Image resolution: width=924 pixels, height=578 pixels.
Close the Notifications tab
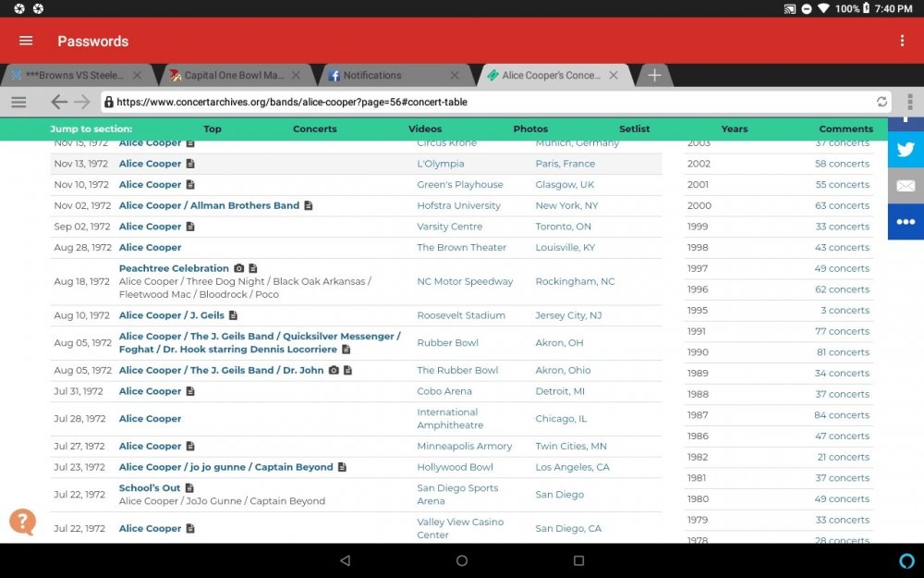tap(455, 76)
